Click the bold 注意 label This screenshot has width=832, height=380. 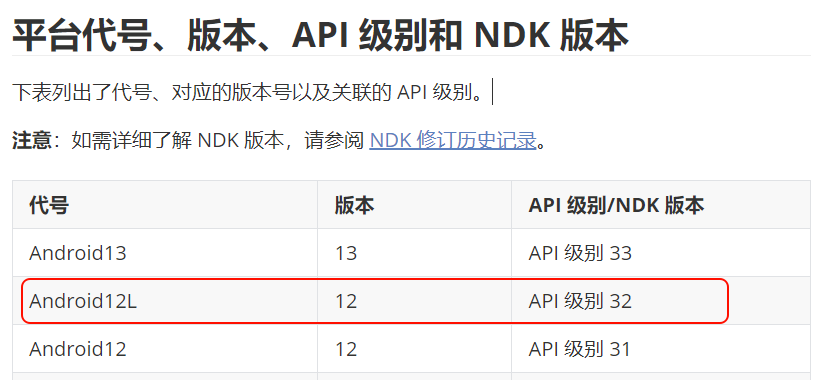(31, 141)
